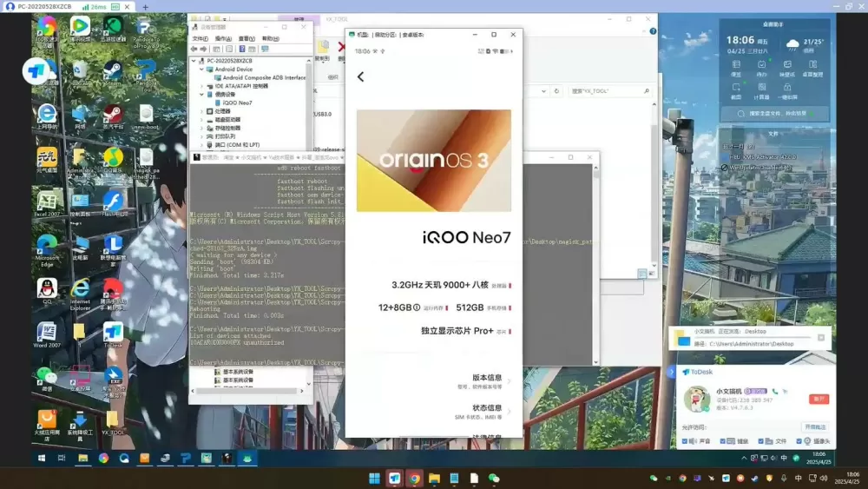Tap the back arrow in phone mirror
Viewport: 868px width, 489px height.
click(x=360, y=77)
